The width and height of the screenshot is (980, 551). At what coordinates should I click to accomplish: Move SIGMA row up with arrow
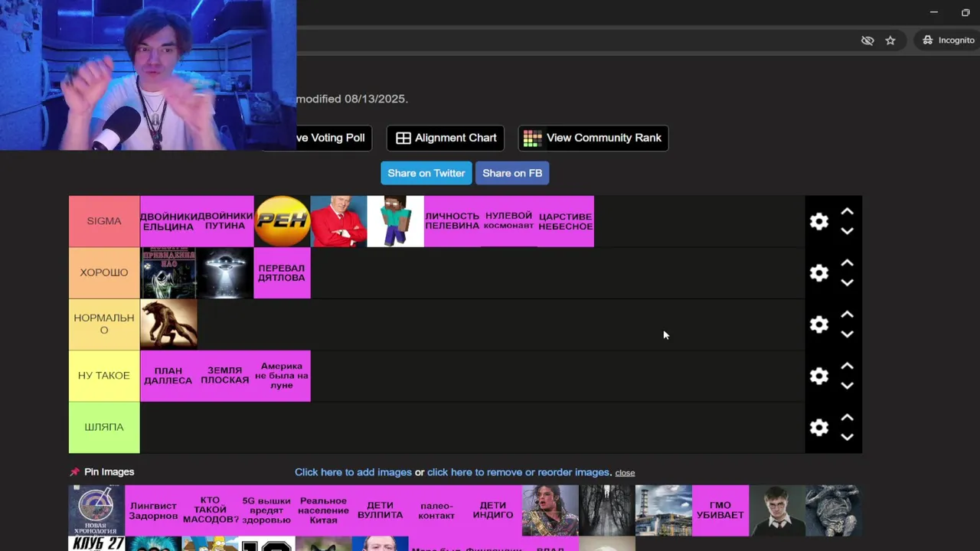click(847, 211)
